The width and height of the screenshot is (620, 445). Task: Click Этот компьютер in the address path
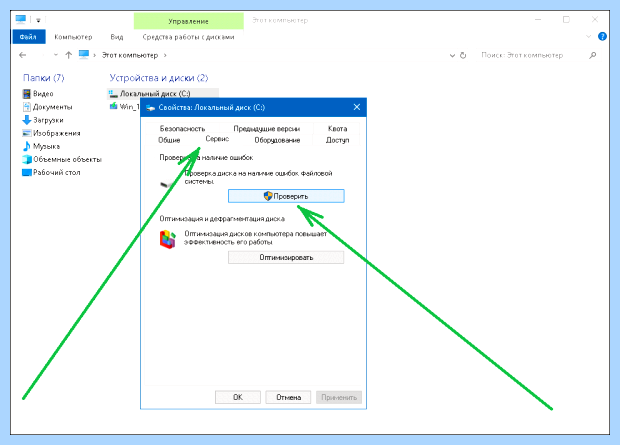click(130, 55)
